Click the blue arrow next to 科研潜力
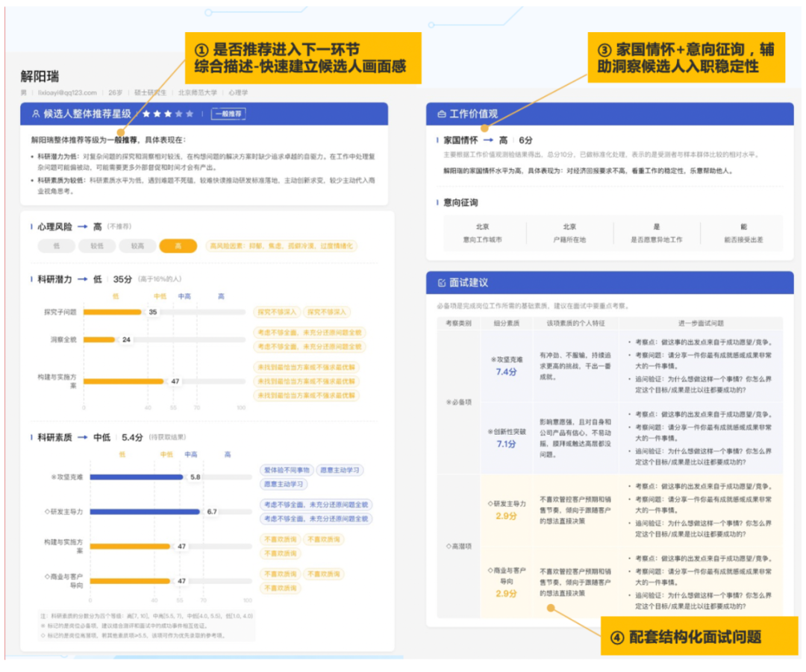806x672 pixels. coord(83,279)
